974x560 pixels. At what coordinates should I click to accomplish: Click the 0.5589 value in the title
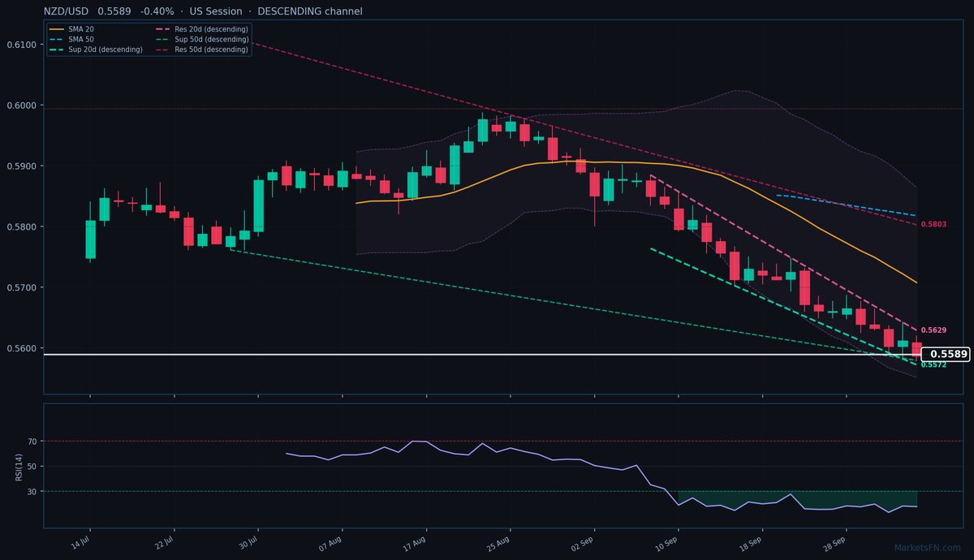(114, 11)
